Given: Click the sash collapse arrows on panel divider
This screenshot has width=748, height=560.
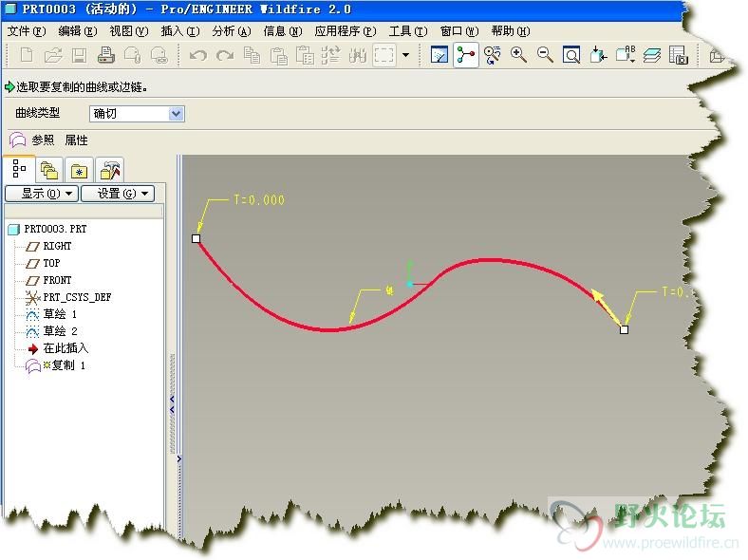Looking at the screenshot, I should pyautogui.click(x=172, y=404).
